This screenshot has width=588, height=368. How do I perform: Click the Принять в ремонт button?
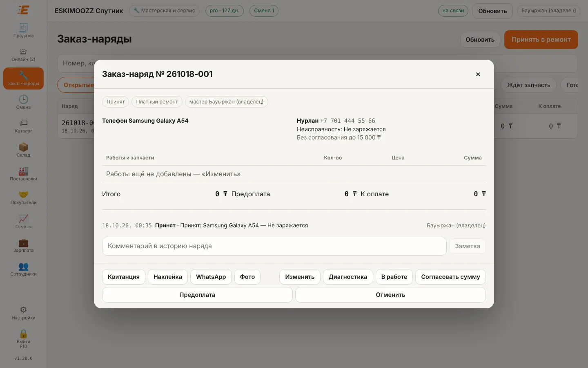(x=541, y=40)
